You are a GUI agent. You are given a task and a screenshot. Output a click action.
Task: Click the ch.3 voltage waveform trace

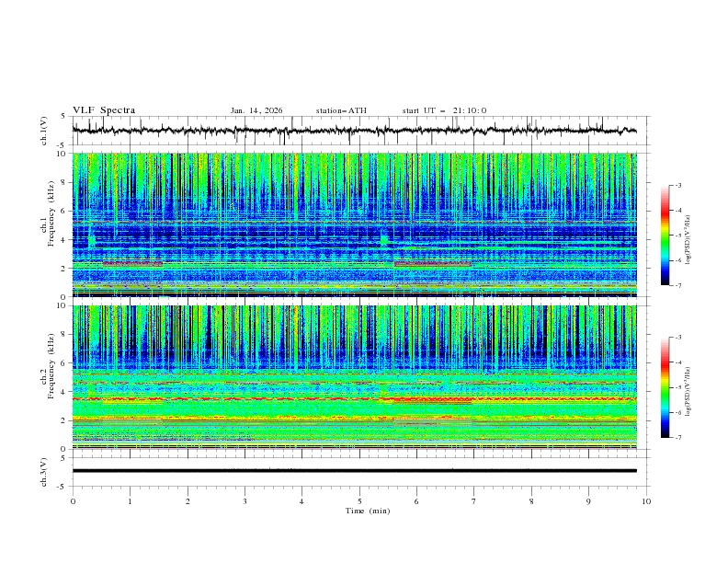(354, 471)
